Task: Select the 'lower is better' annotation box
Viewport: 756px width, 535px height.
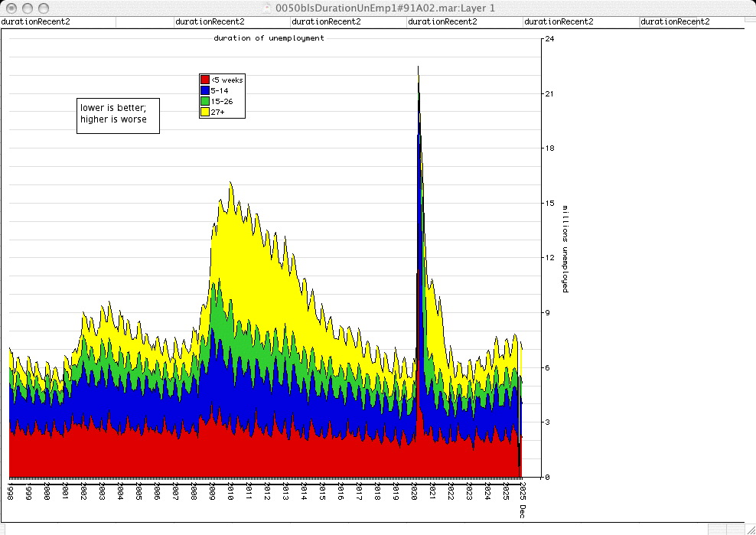Action: pos(118,116)
